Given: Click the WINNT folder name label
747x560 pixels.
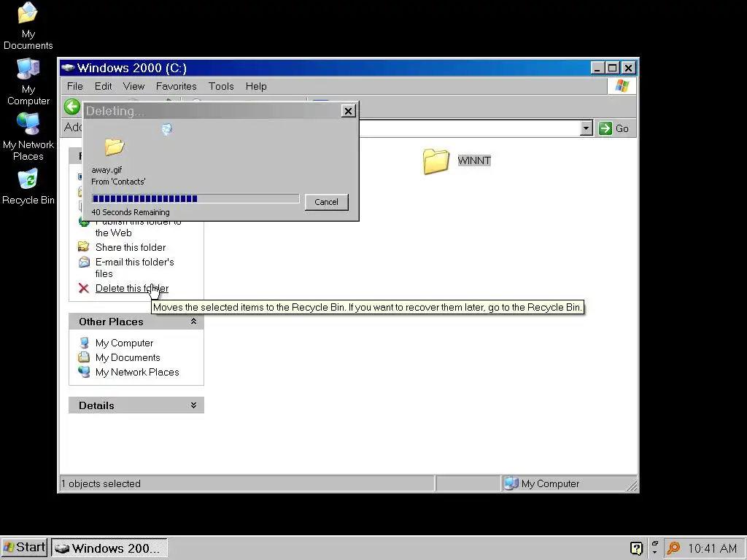Looking at the screenshot, I should point(474,160).
